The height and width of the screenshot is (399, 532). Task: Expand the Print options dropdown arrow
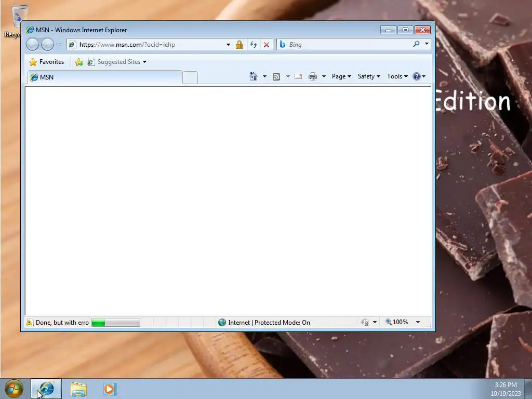324,76
